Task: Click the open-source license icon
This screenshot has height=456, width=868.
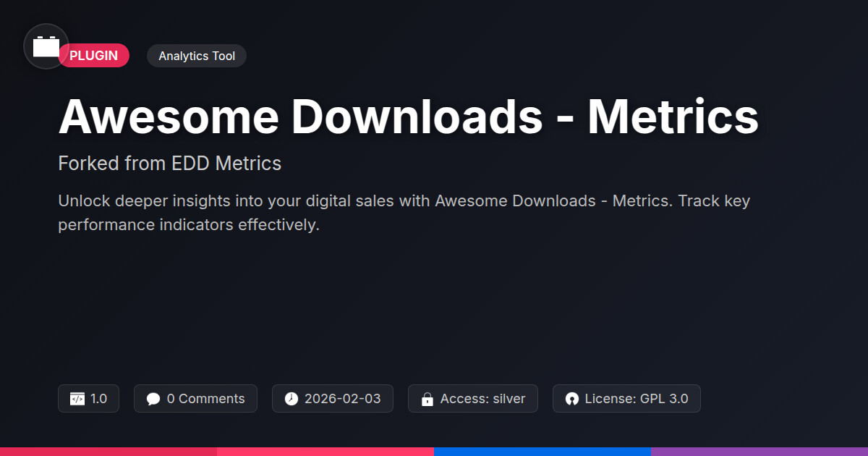Action: (x=571, y=399)
